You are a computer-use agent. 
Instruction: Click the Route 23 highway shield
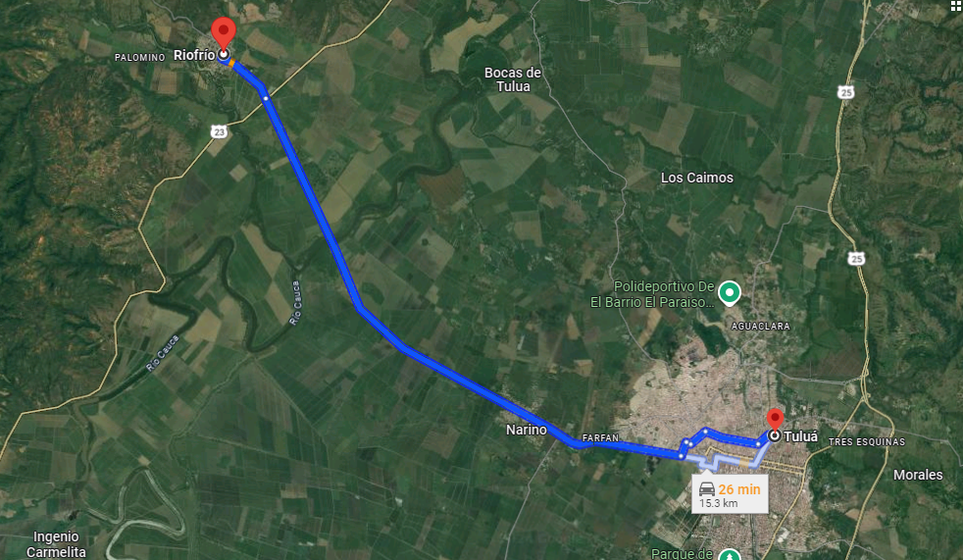coord(219,131)
